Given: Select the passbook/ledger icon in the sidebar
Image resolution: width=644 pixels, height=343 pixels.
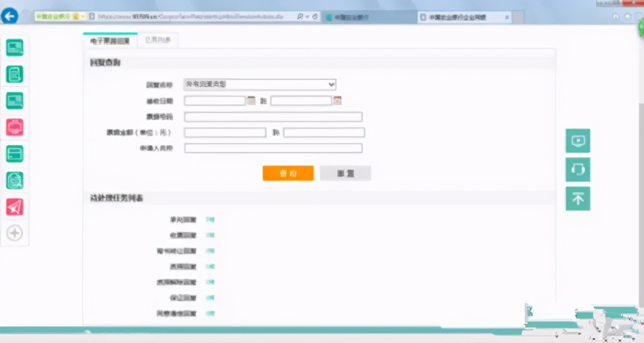Looking at the screenshot, I should point(15,74).
